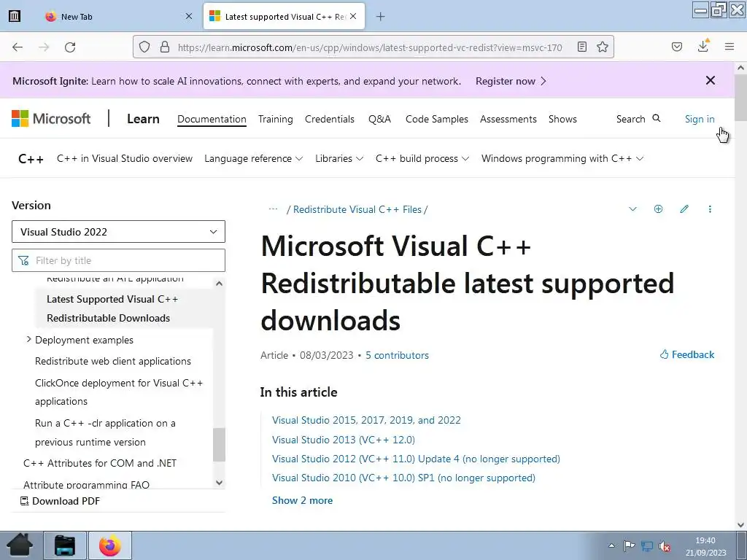This screenshot has height=560, width=747.
Task: Open a new browser tab
Action: click(380, 17)
